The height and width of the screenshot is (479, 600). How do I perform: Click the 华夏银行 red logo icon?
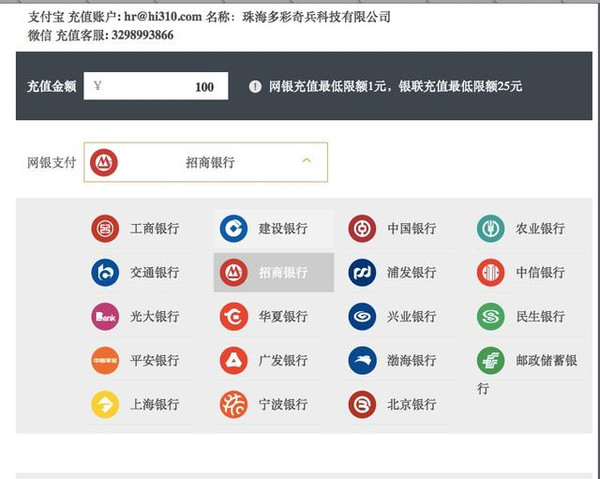coord(234,317)
